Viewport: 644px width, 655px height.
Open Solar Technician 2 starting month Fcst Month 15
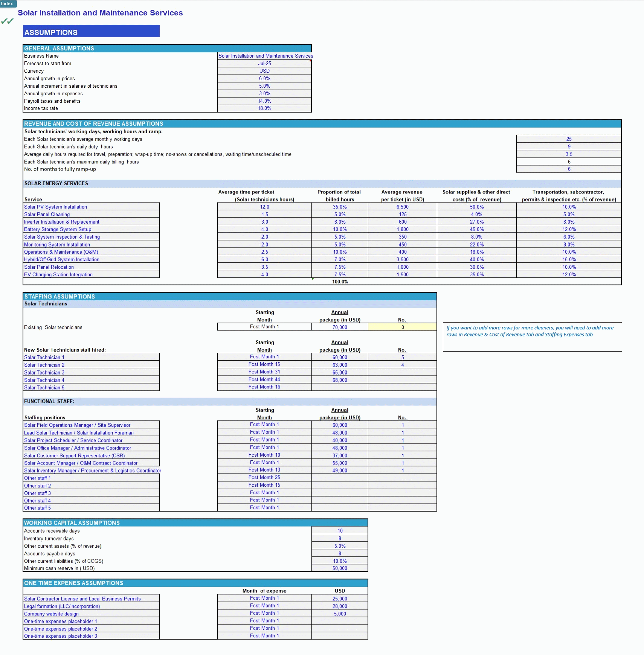264,364
